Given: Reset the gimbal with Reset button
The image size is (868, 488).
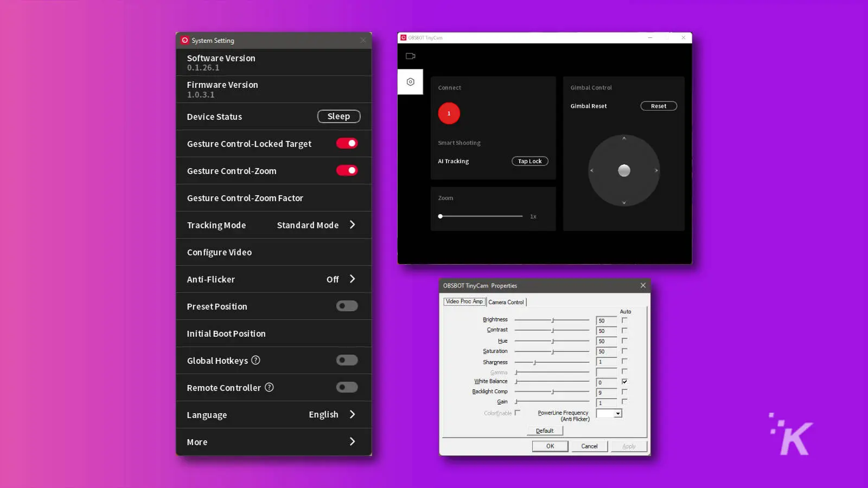Looking at the screenshot, I should [659, 106].
